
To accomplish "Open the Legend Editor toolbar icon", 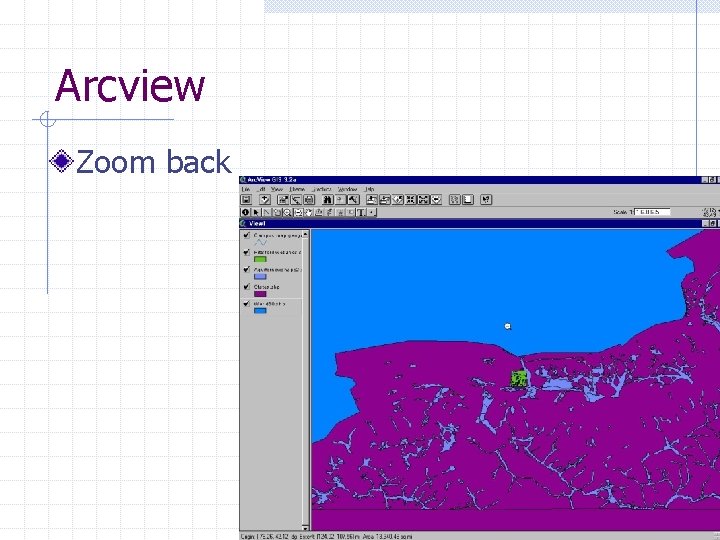I will coord(296,199).
